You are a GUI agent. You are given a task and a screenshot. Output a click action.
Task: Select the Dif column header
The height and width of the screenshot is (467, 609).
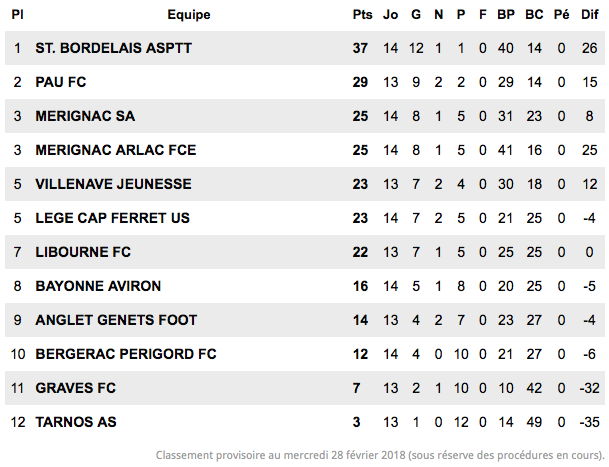(590, 15)
